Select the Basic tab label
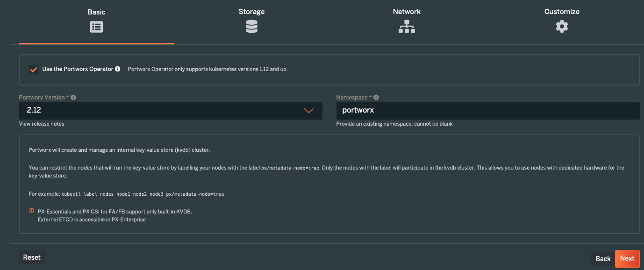The image size is (644, 270). 96,12
